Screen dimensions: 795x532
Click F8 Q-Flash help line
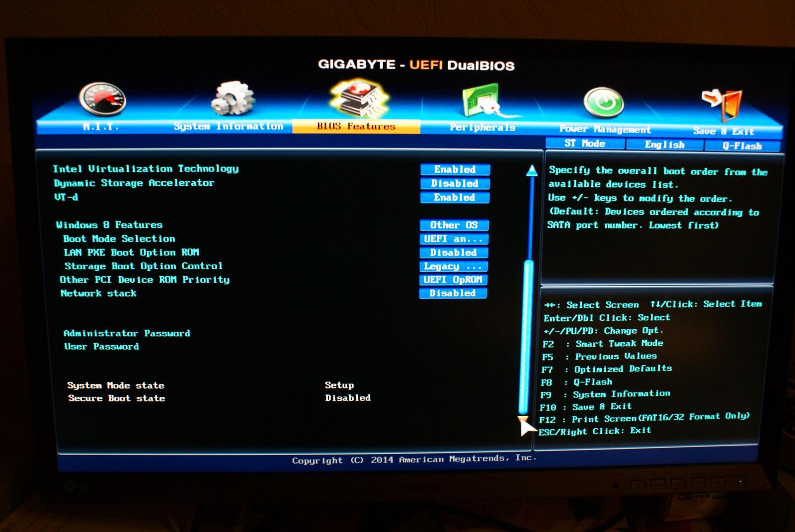click(576, 382)
